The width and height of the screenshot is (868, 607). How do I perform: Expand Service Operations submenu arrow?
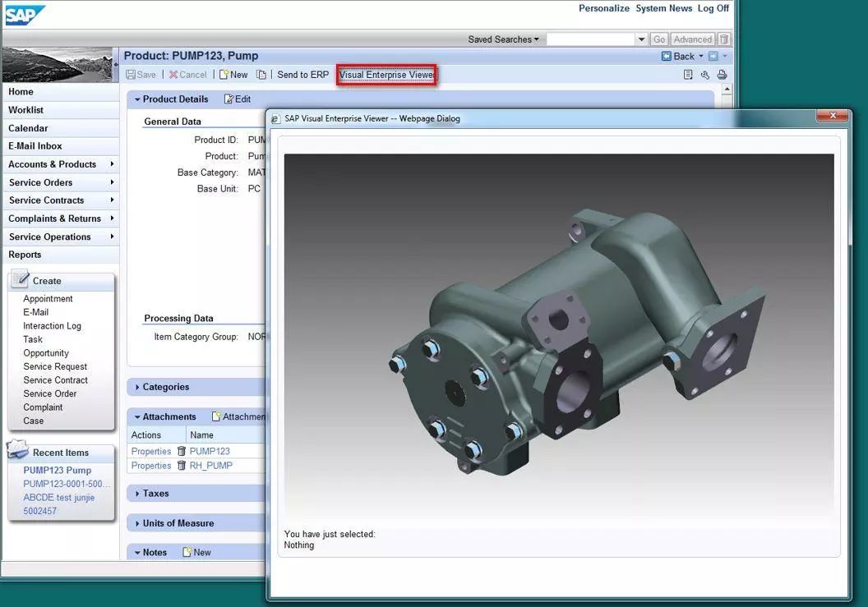pyautogui.click(x=113, y=237)
